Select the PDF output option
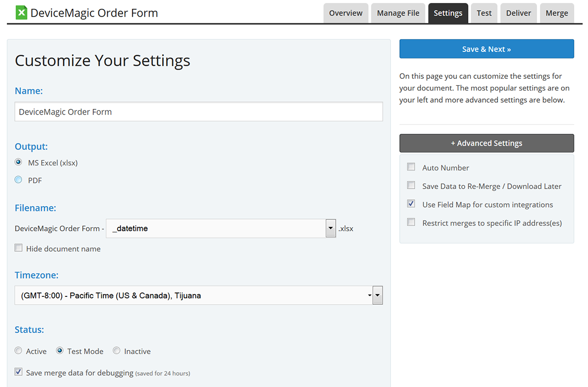588x387 pixels. [x=19, y=180]
